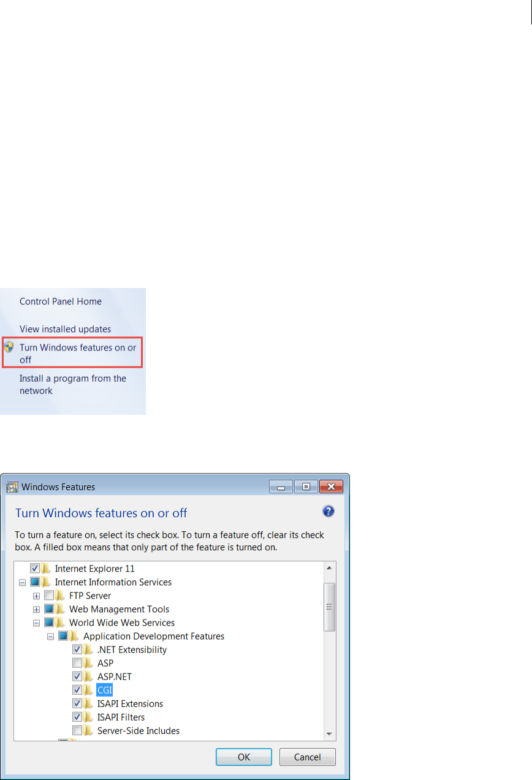Select .NET Extensibility label

pos(132,649)
